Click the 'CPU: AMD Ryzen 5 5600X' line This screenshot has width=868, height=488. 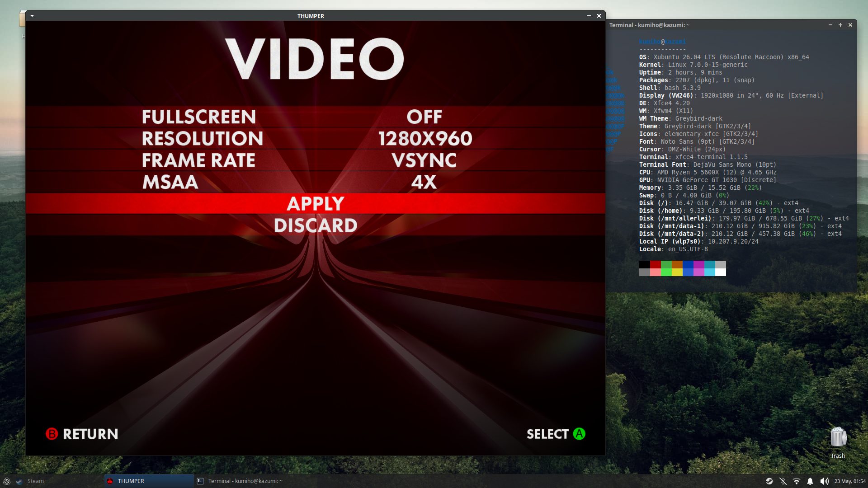point(708,172)
